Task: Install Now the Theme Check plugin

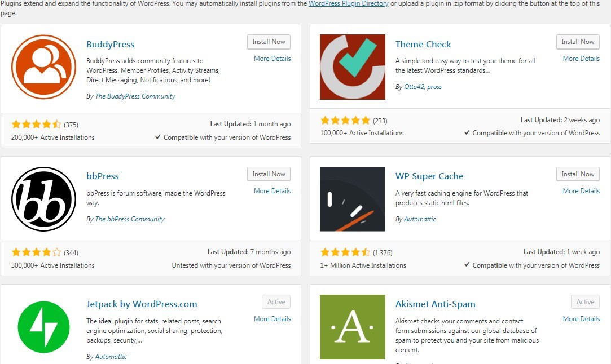Action: [578, 41]
